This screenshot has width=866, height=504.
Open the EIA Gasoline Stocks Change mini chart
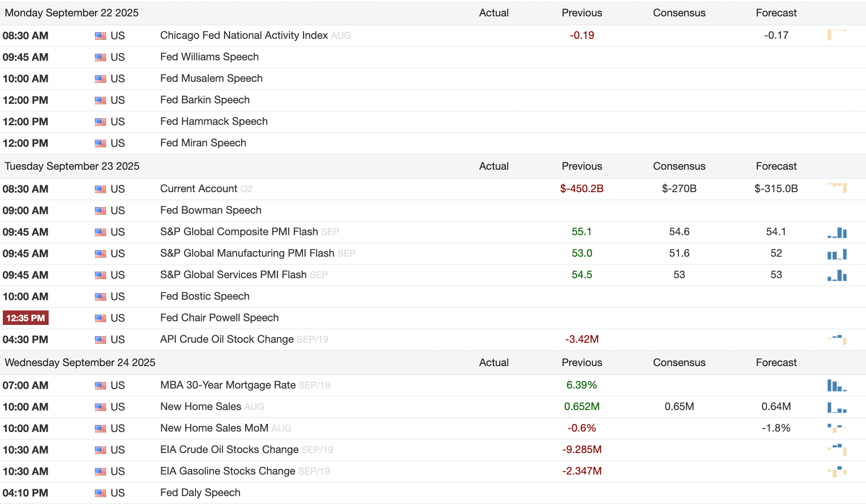pos(837,471)
